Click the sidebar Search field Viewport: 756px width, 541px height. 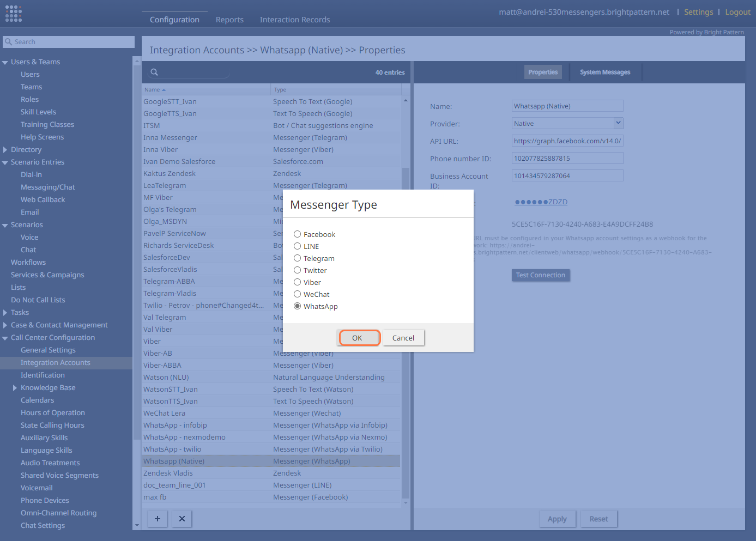point(69,42)
